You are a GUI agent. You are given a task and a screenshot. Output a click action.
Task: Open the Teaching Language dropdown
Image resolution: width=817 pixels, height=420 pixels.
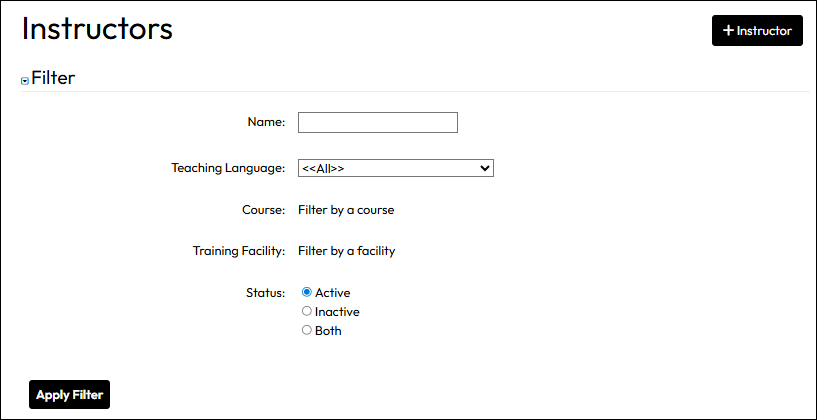point(395,169)
